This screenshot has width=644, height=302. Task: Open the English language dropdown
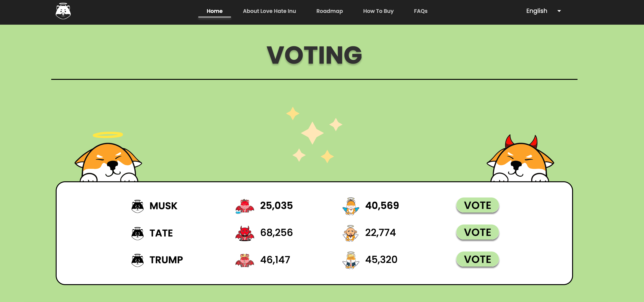pyautogui.click(x=543, y=11)
